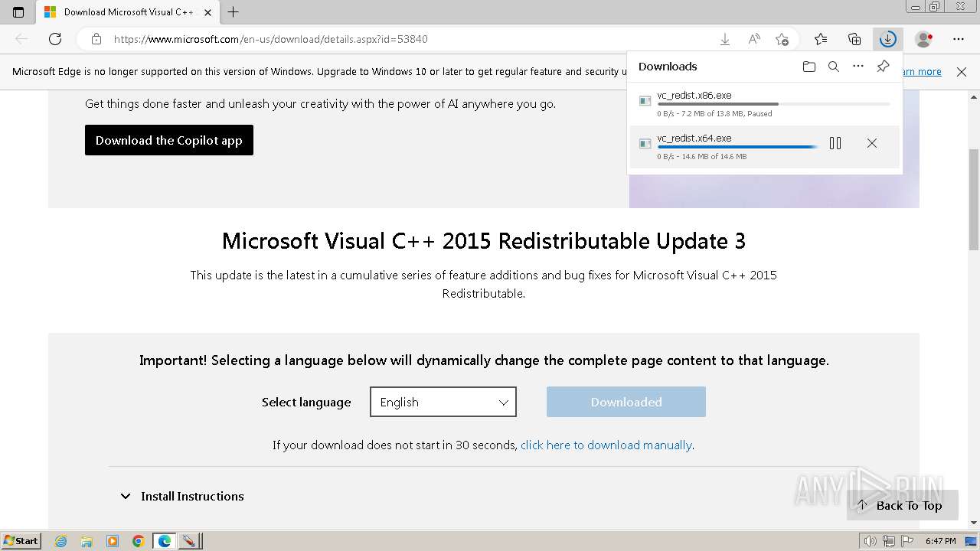Toggle the Downloads toolbar button
Viewport: 980px width, 551px height.
click(x=888, y=39)
